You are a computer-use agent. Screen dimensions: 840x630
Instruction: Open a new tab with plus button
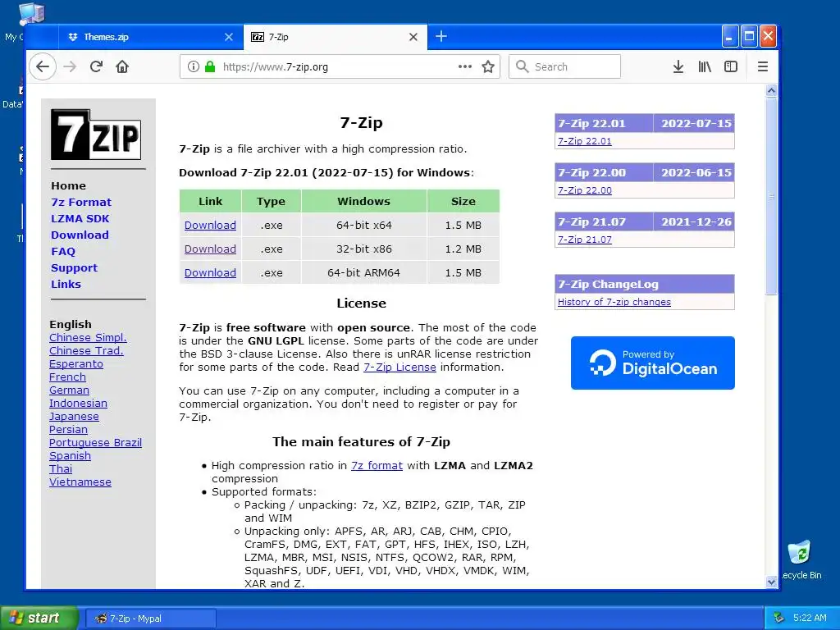(441, 36)
